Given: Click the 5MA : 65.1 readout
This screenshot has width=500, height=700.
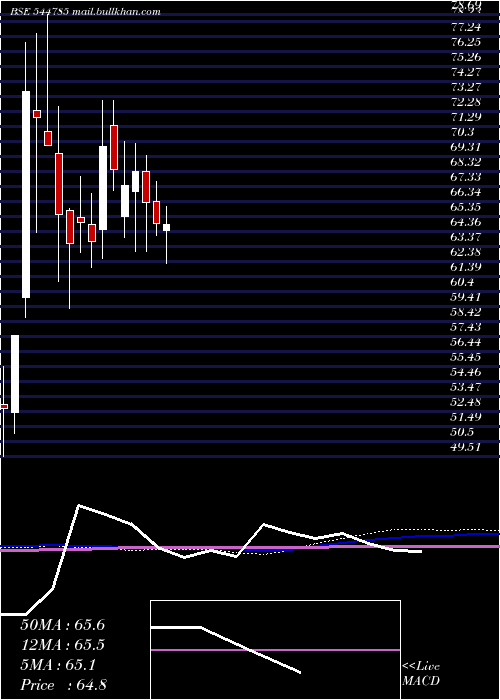Looking at the screenshot, I should 58,665.
